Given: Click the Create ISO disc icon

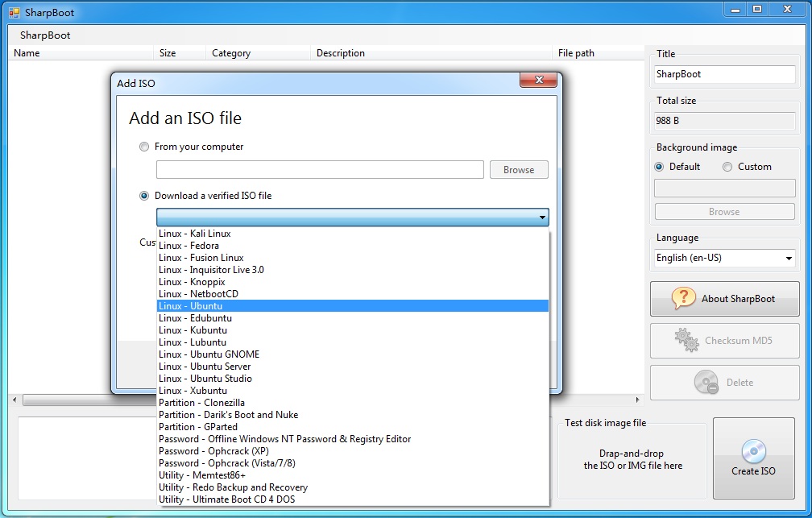Looking at the screenshot, I should pyautogui.click(x=753, y=450).
